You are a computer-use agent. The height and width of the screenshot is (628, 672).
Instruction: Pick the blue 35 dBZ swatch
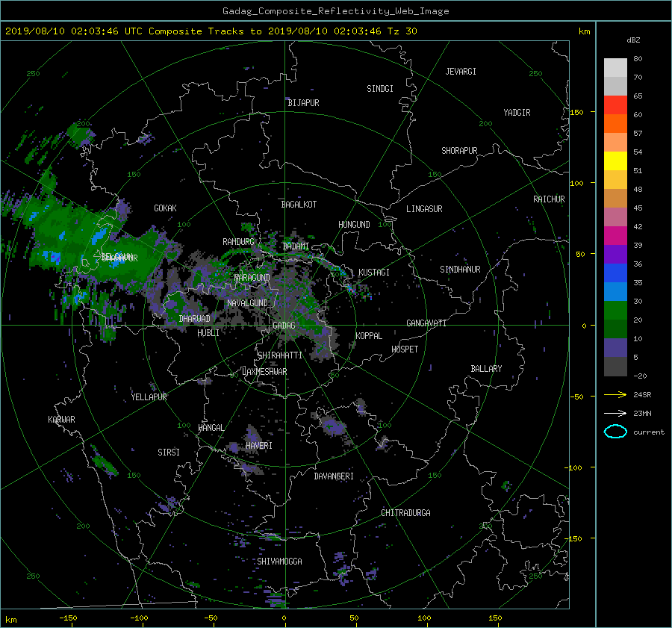pos(615,273)
